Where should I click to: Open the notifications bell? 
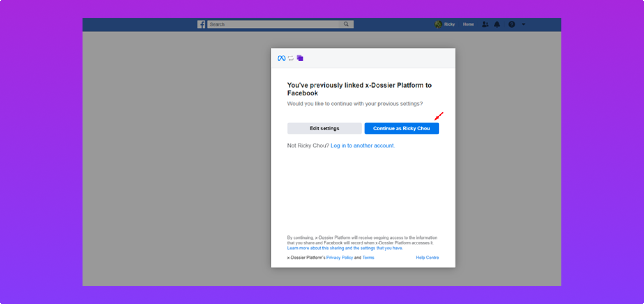point(497,24)
